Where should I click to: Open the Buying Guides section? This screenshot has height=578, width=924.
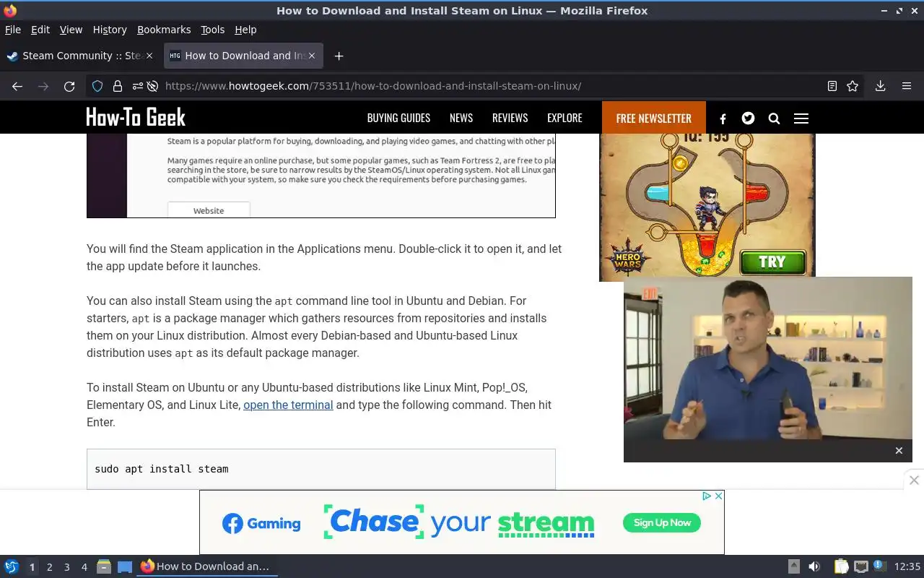[398, 118]
